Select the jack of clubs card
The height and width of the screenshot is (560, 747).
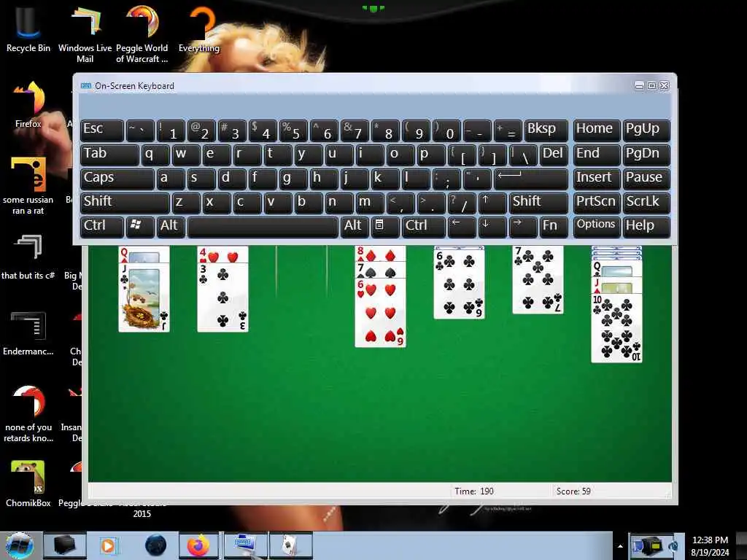(144, 297)
